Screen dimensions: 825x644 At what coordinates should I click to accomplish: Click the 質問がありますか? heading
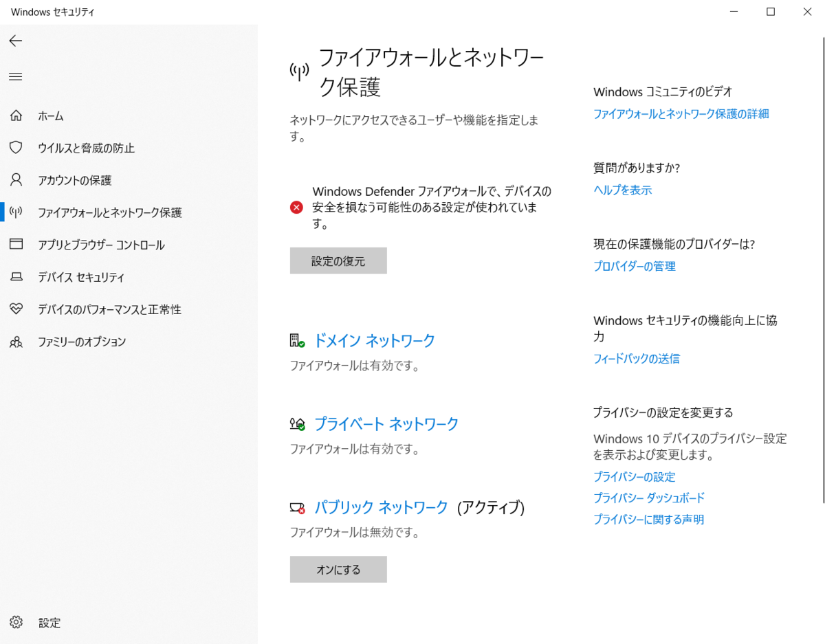(637, 168)
